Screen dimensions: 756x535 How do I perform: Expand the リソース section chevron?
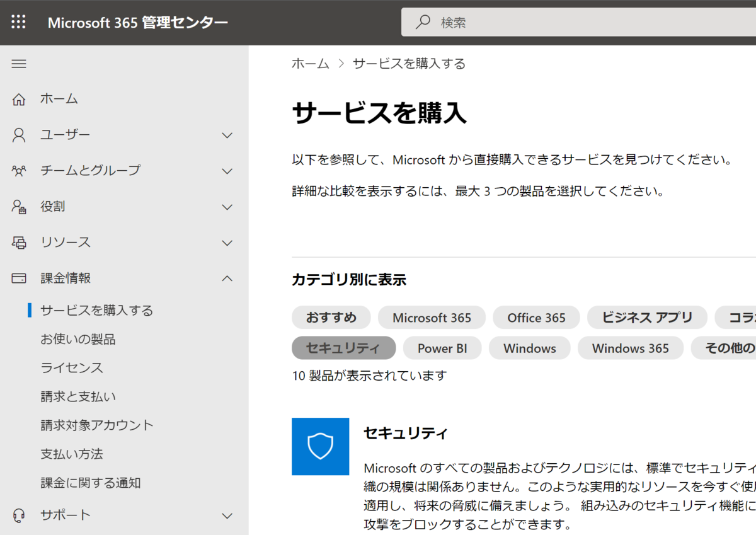[227, 243]
